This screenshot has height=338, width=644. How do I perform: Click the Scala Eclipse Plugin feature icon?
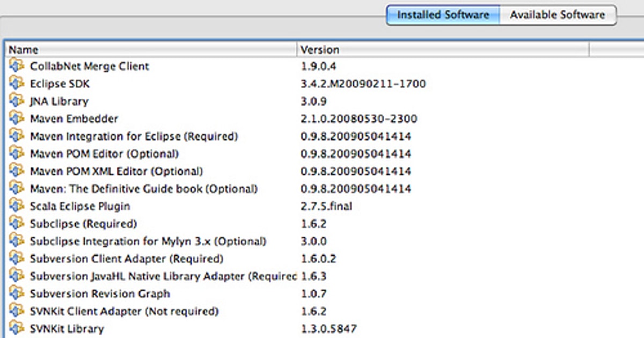pyautogui.click(x=16, y=206)
